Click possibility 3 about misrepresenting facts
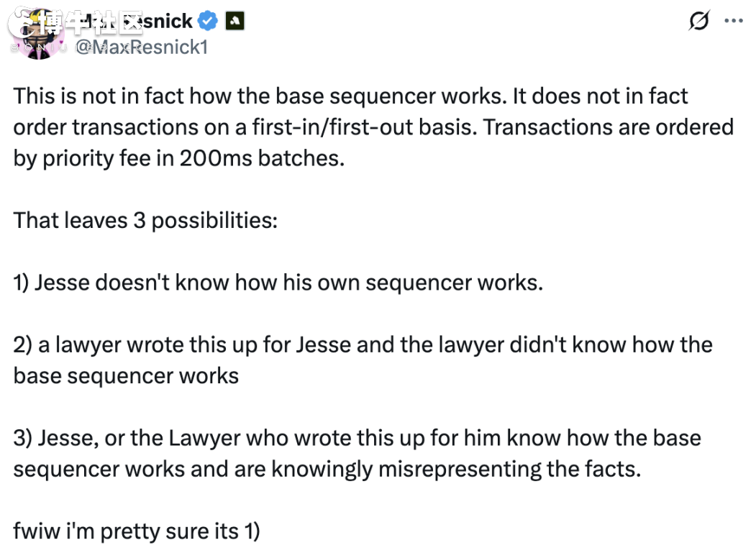 [357, 453]
